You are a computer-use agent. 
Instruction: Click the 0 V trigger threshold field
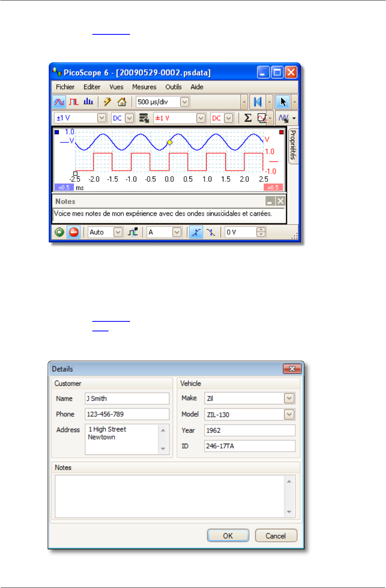point(241,232)
